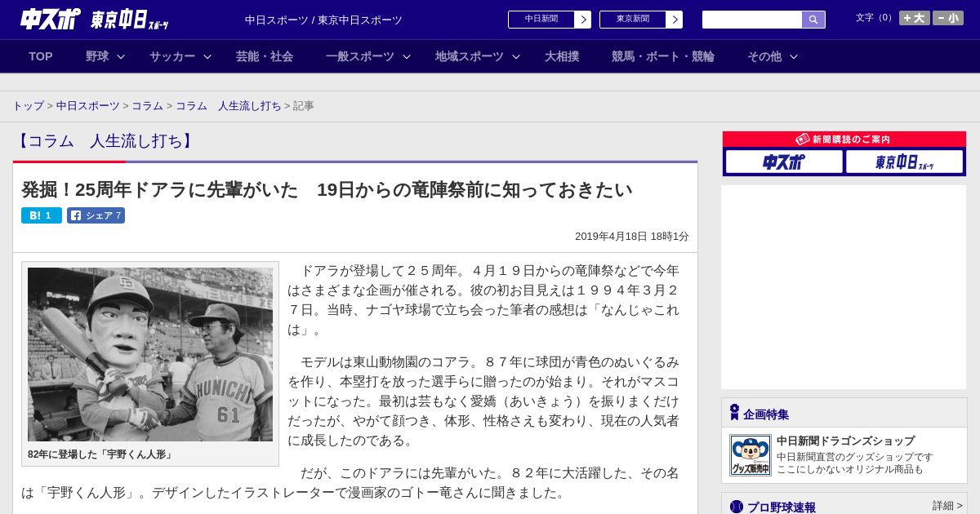
Task: Expand the 一般スポーツ dropdown chevron
Action: point(407,56)
